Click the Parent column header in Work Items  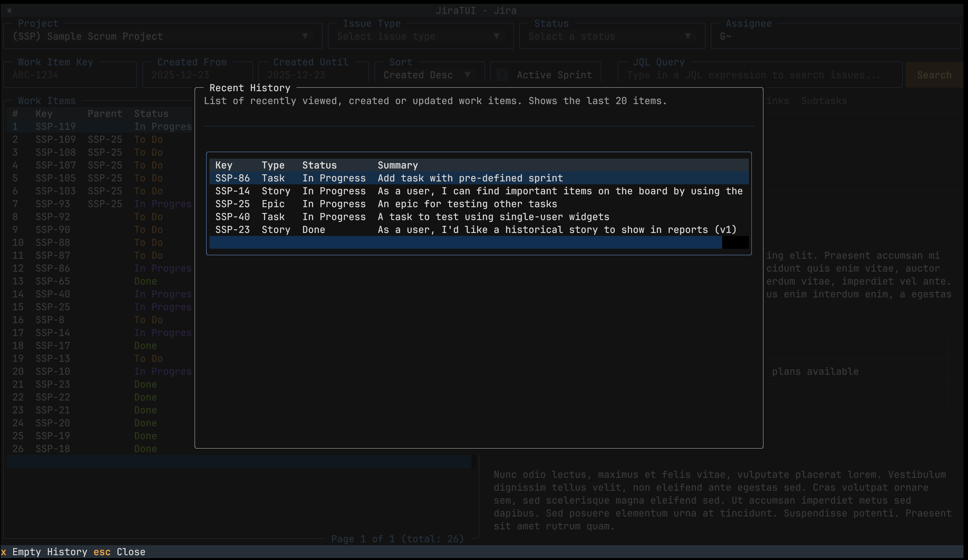pos(105,114)
